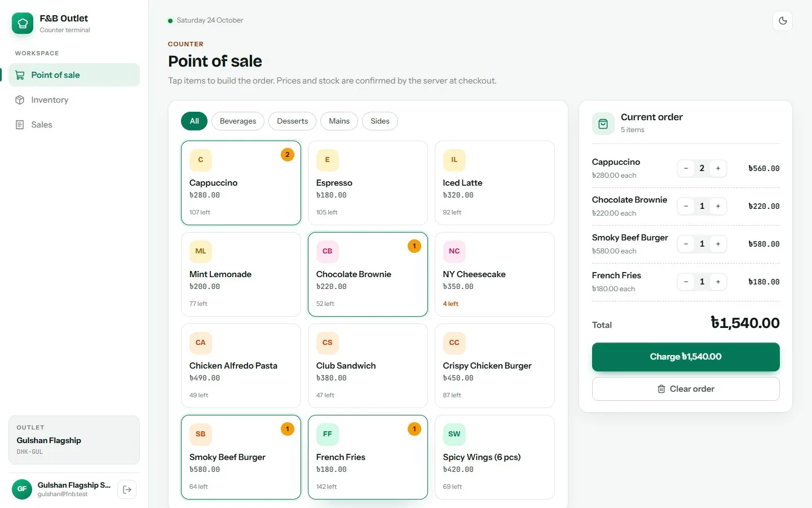
Task: Filter items by Beverages
Action: click(x=238, y=121)
